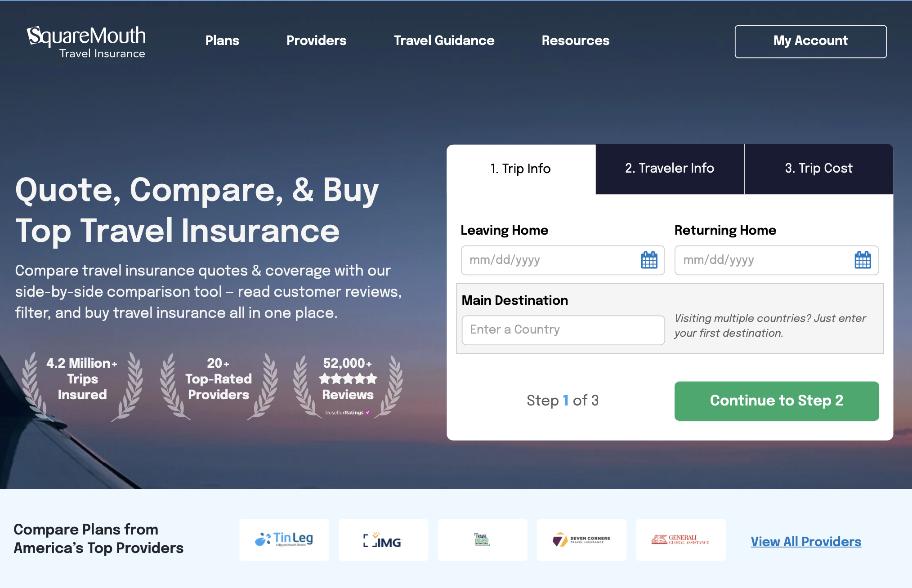Switch to the Trip Cost tab
912x588 pixels.
pyautogui.click(x=818, y=169)
